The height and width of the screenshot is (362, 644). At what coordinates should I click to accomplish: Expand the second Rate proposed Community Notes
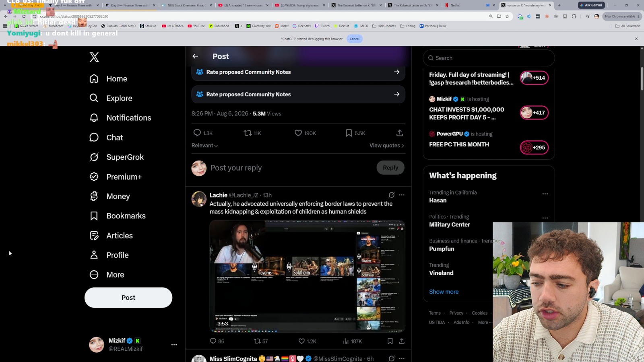tap(298, 95)
